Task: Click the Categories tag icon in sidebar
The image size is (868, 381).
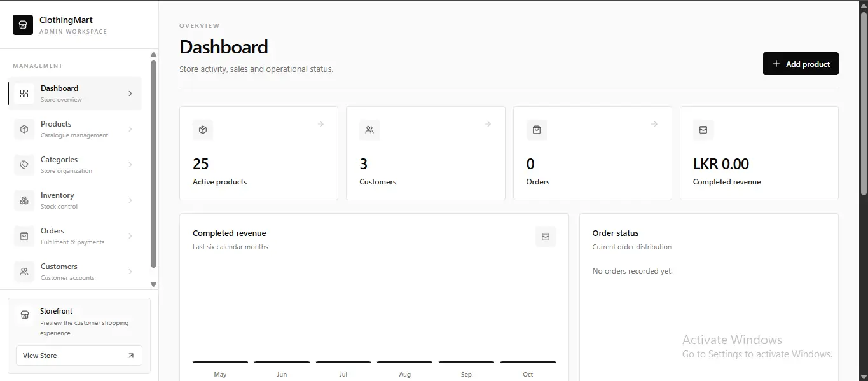Action: pyautogui.click(x=24, y=165)
